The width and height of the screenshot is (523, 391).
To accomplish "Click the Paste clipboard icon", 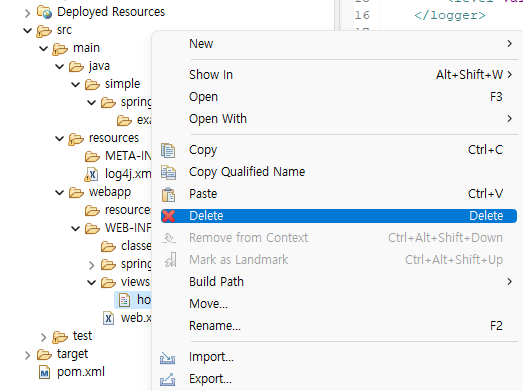I will tap(168, 194).
